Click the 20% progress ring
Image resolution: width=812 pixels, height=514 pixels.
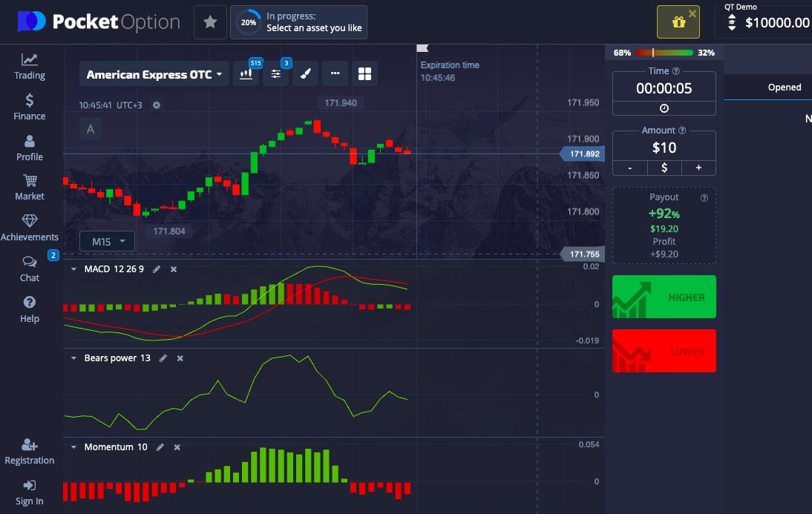pos(248,22)
